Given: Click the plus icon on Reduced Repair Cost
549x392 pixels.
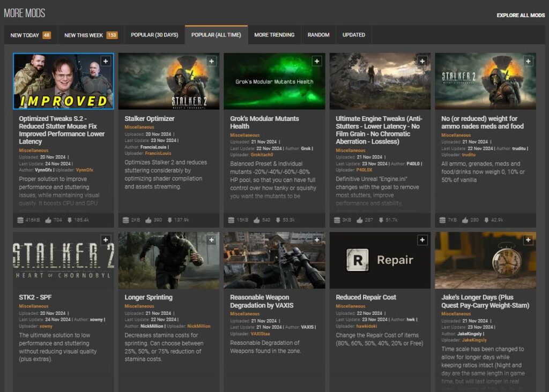Looking at the screenshot, I should (422, 240).
